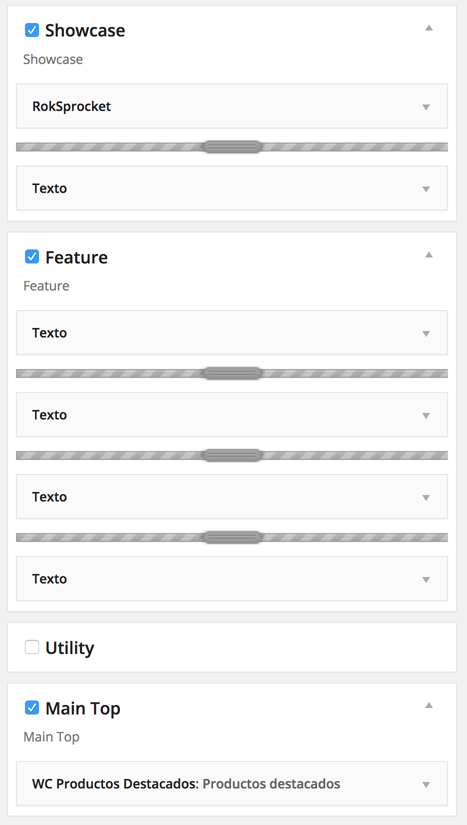Expand third Texto widget arrow in Feature
Image resolution: width=467 pixels, height=825 pixels.
(426, 498)
